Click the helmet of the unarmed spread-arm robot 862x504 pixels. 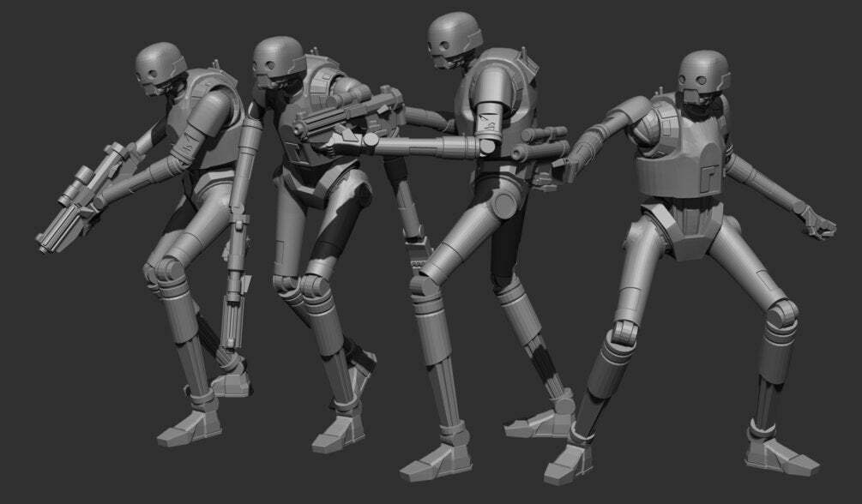click(703, 77)
